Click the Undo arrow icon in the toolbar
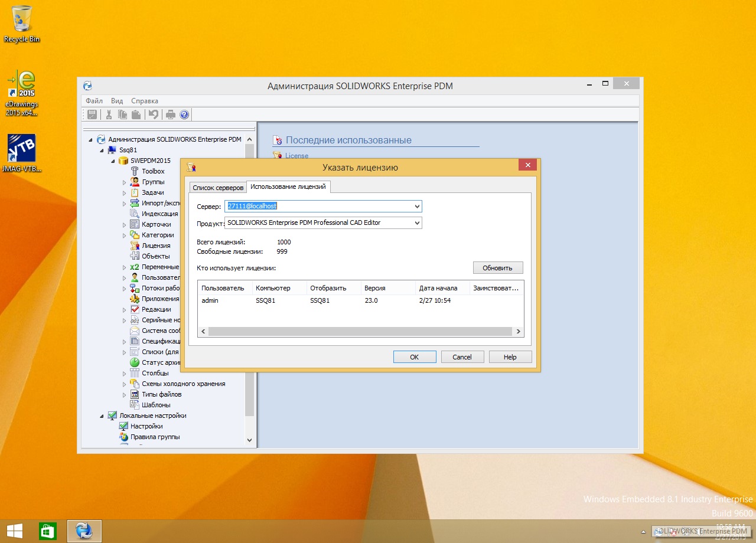 click(x=154, y=115)
